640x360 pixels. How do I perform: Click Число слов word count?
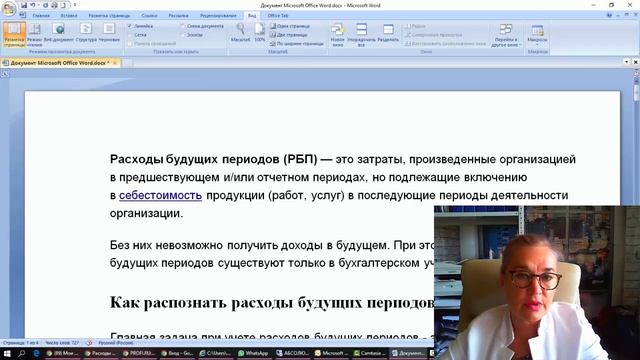62,343
